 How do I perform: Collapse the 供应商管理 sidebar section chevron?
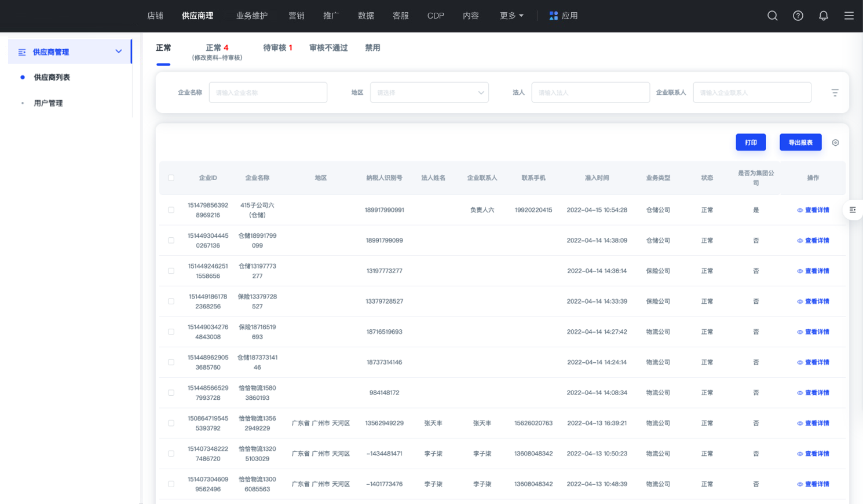click(x=118, y=51)
